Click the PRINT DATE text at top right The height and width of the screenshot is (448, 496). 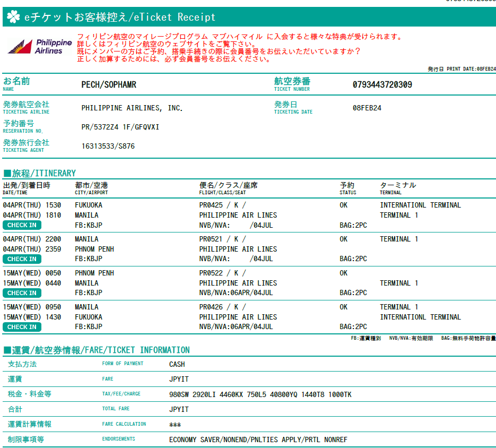click(462, 69)
